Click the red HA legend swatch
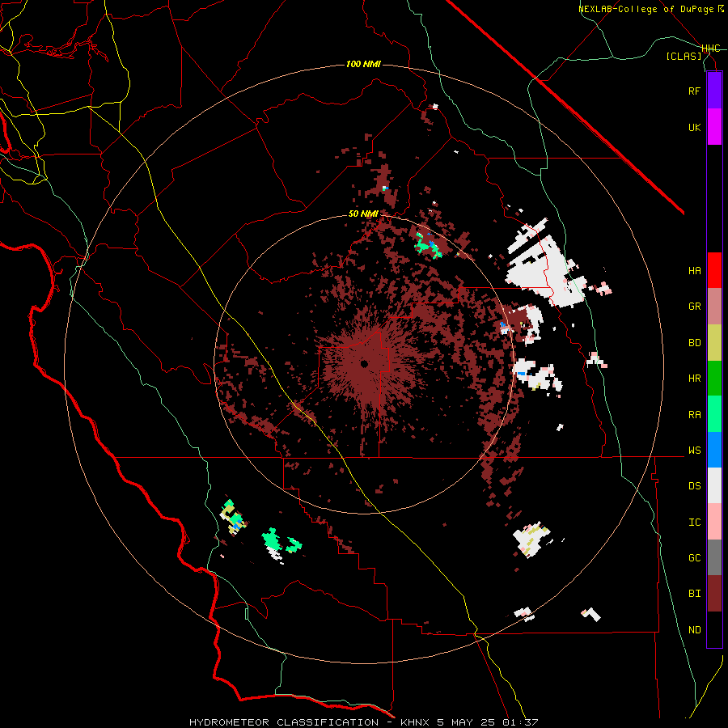Screen dimensions: 728x728 click(x=714, y=270)
